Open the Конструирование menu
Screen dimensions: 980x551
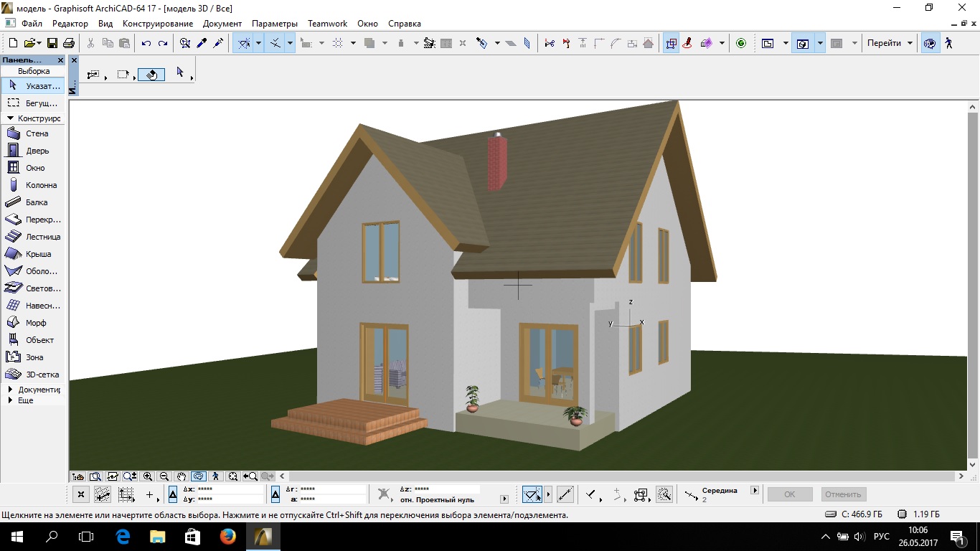coord(158,24)
